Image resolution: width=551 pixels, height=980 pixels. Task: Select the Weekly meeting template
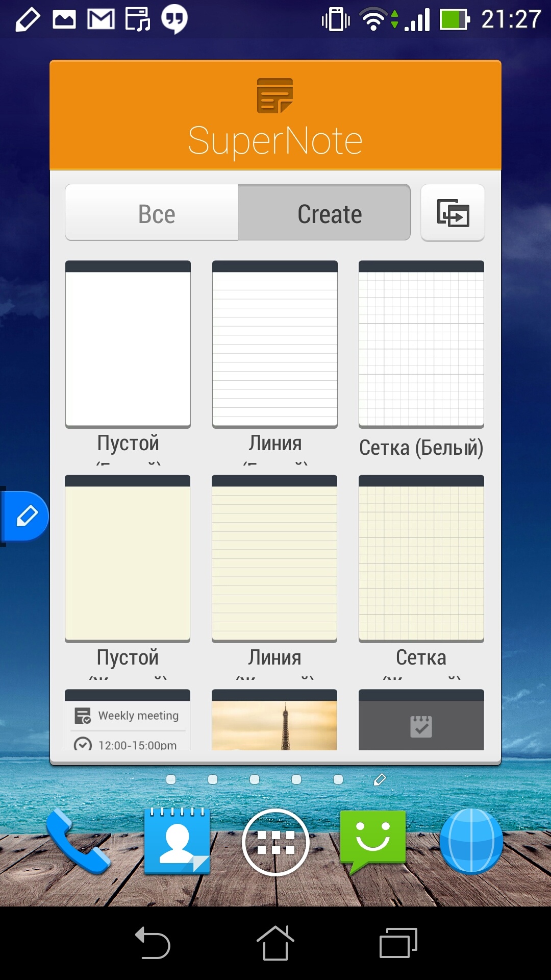pos(128,721)
